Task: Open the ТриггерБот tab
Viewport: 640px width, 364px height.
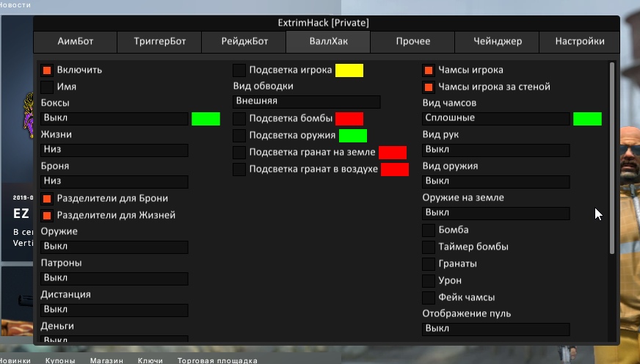Action: click(159, 42)
